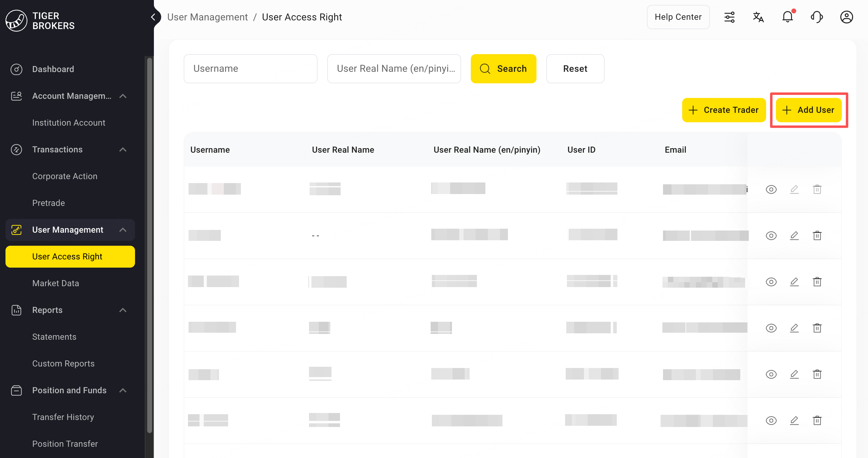Show fifth row user with eye icon
The height and width of the screenshot is (458, 868).
[x=771, y=374]
